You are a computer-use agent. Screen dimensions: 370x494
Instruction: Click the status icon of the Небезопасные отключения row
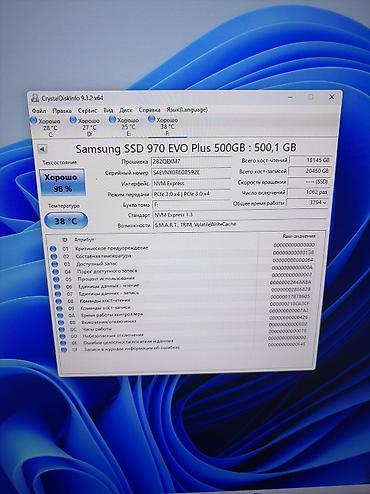click(62, 336)
